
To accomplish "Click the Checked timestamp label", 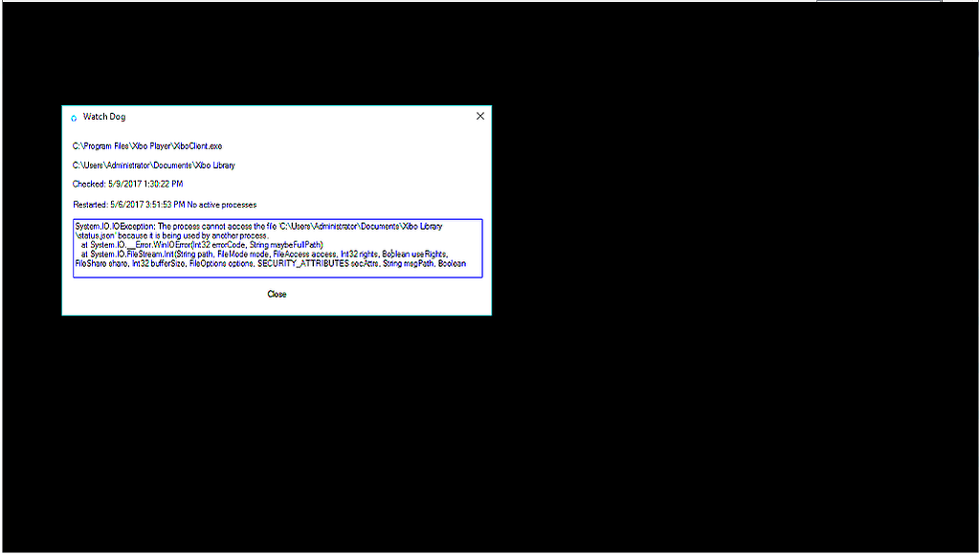I will click(x=128, y=184).
